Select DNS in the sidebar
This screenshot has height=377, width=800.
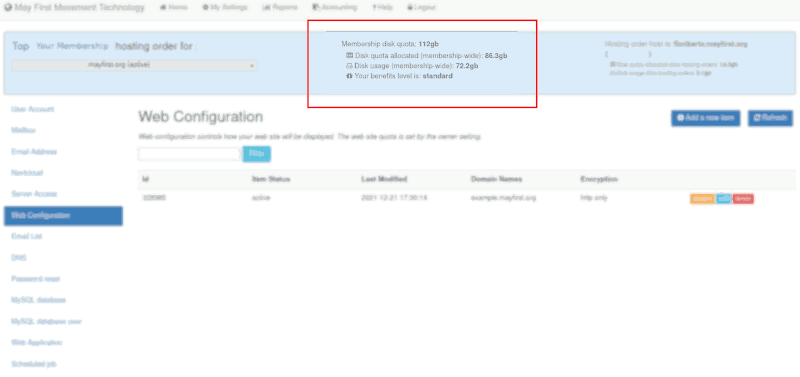coord(18,258)
